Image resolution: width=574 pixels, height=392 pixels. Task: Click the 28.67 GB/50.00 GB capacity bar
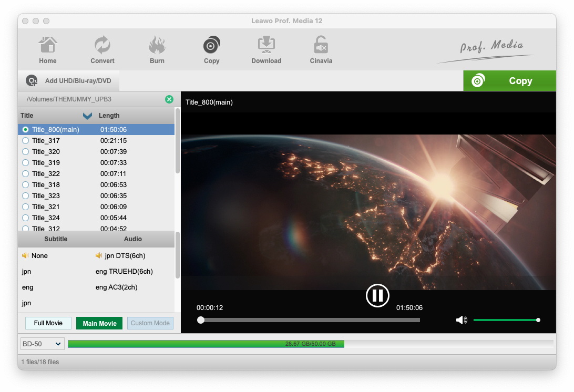coord(311,344)
